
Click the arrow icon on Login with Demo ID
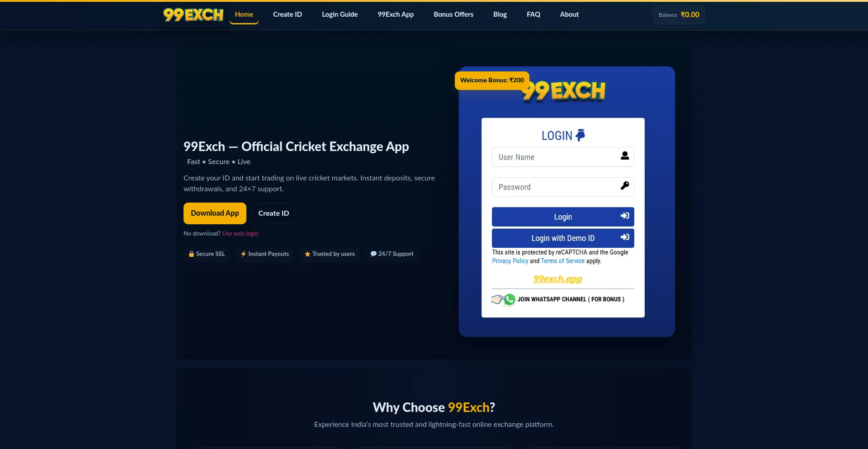pos(625,237)
